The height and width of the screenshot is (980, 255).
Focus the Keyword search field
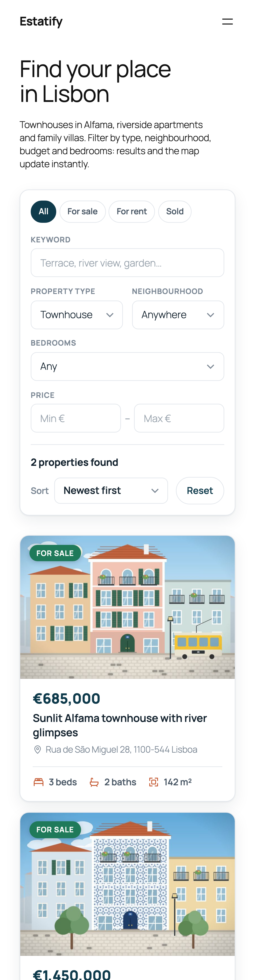(127, 263)
